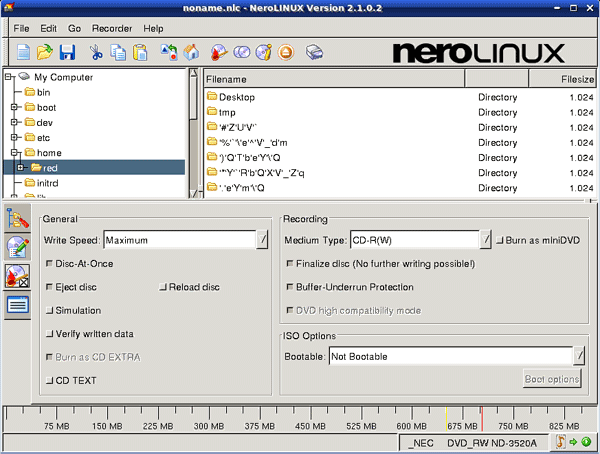Image resolution: width=600 pixels, height=454 pixels.
Task: Click the music note status bar icon
Action: tap(560, 442)
